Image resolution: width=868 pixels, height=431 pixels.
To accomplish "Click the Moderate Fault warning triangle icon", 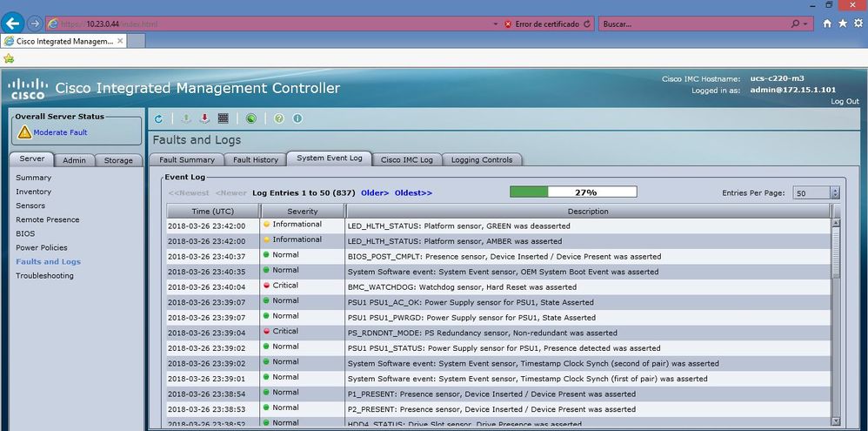I will [24, 131].
